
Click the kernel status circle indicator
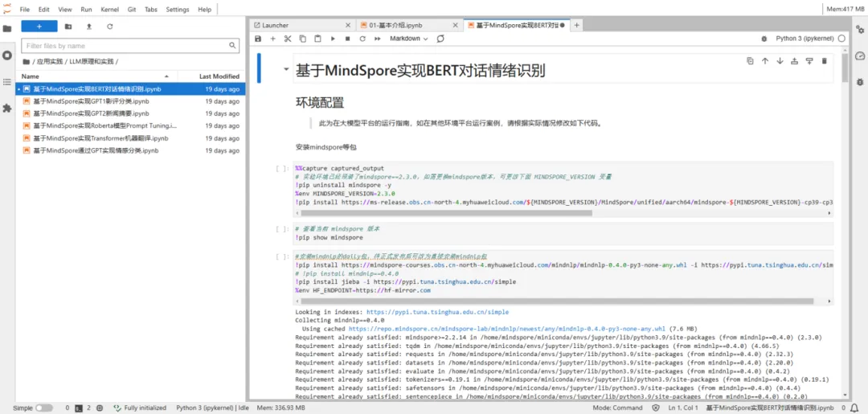coord(841,39)
